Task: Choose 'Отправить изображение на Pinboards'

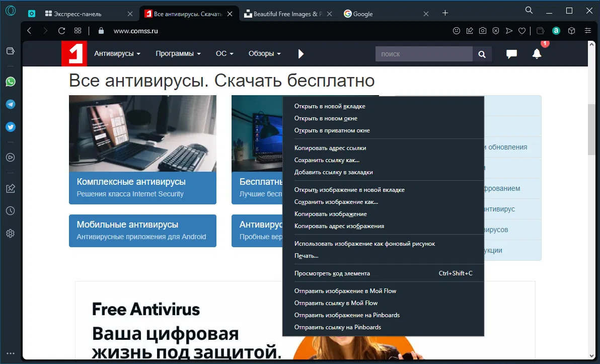Action: [383, 315]
